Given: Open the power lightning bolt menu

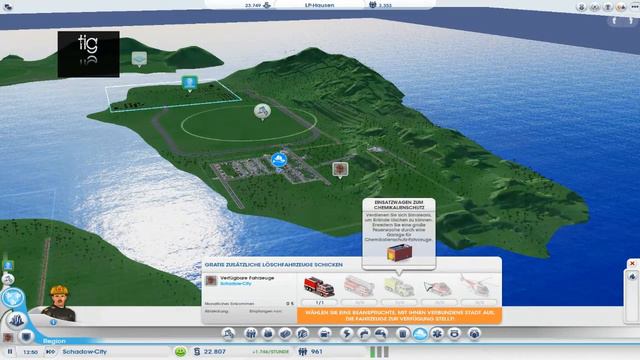Looking at the screenshot, I should [x=347, y=334].
